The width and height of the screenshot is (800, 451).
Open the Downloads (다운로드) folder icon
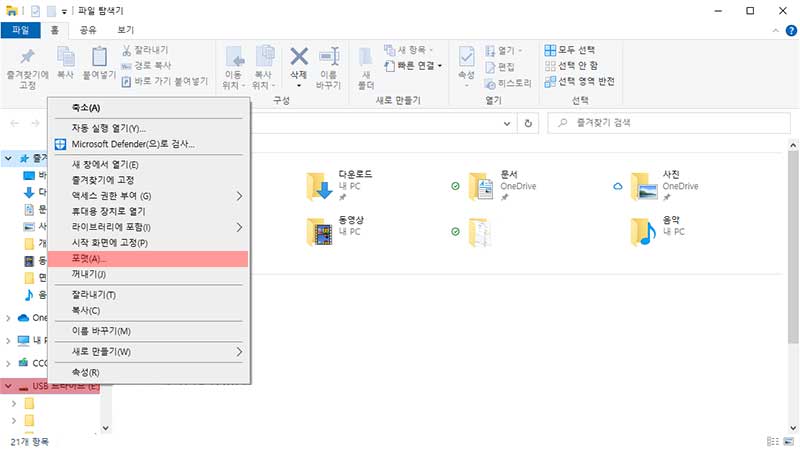tap(320, 186)
